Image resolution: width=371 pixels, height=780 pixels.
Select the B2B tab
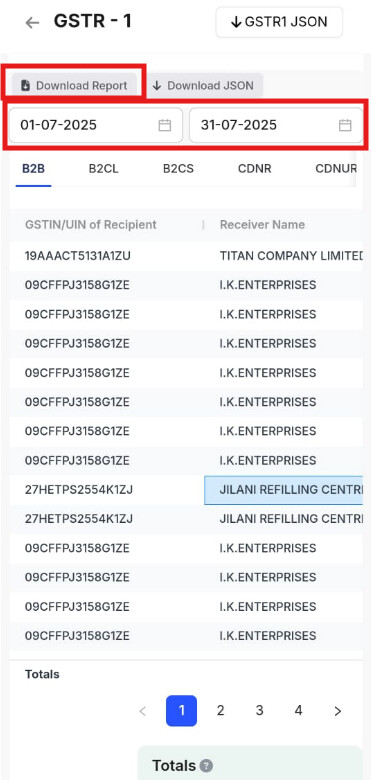[x=33, y=169]
